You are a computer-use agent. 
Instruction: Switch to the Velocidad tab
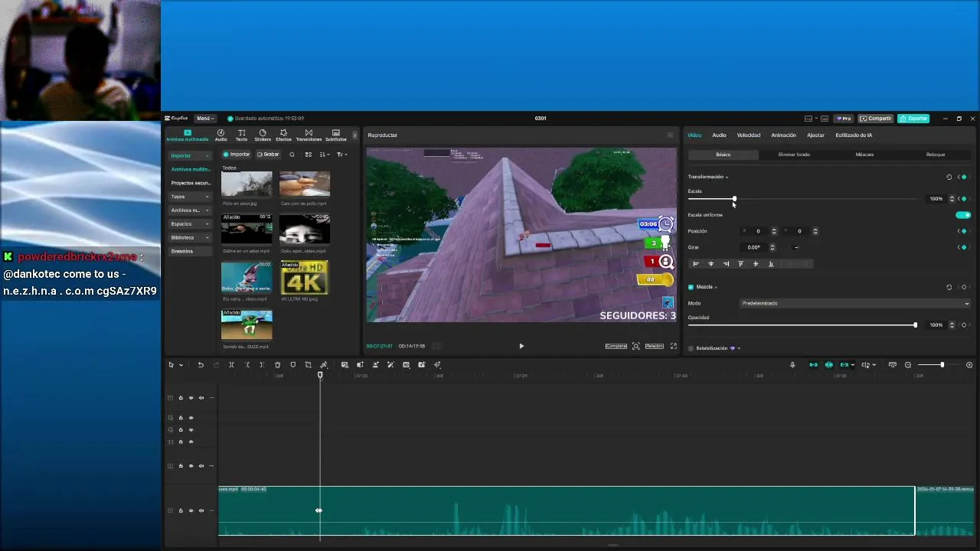[x=749, y=135]
